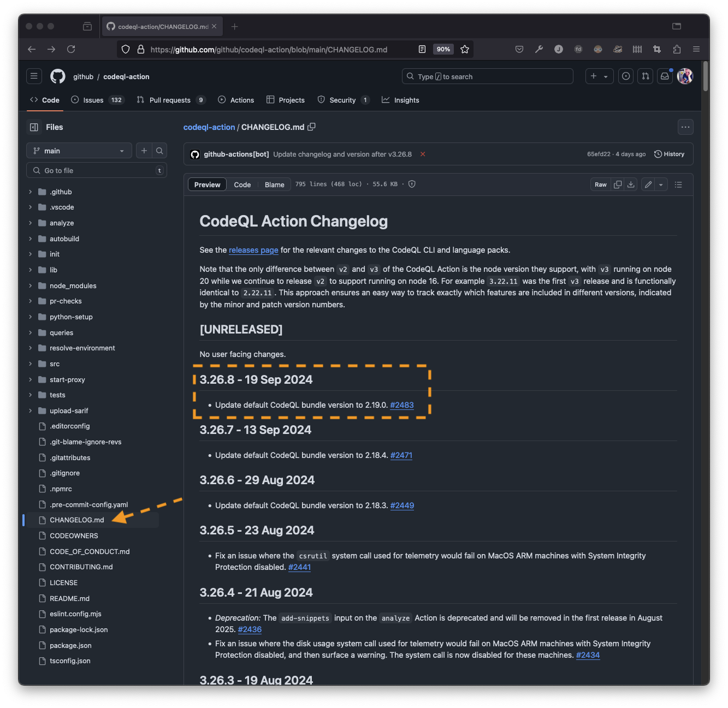Open the Issues tab
Viewport: 728px width, 708px height.
click(98, 100)
